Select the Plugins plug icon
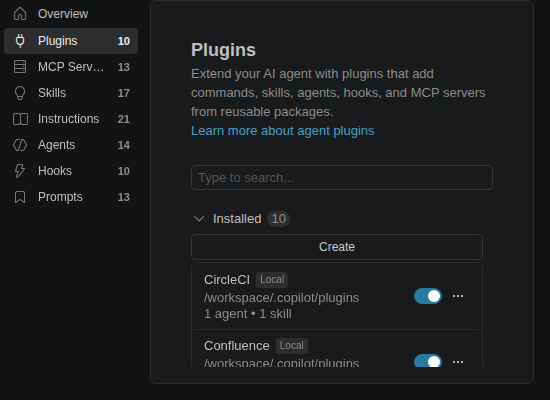 tap(20, 41)
